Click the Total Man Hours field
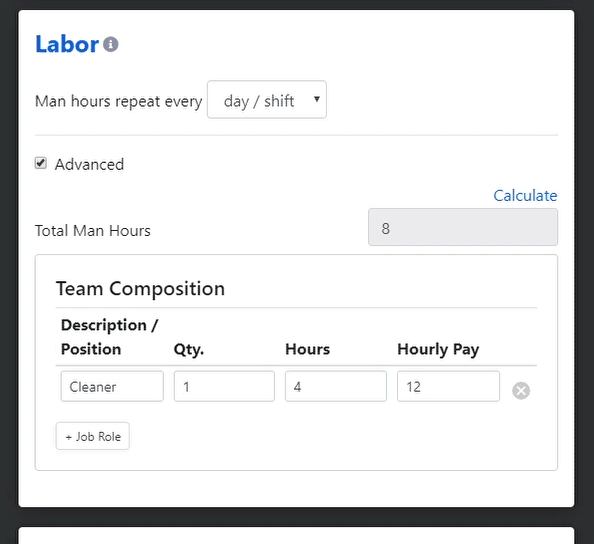Image resolution: width=594 pixels, height=544 pixels. point(463,227)
